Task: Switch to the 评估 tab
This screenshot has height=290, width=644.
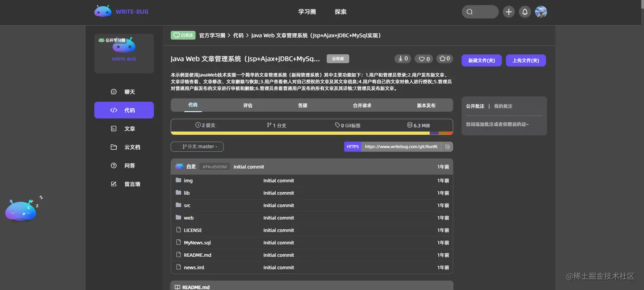Action: 248,105
